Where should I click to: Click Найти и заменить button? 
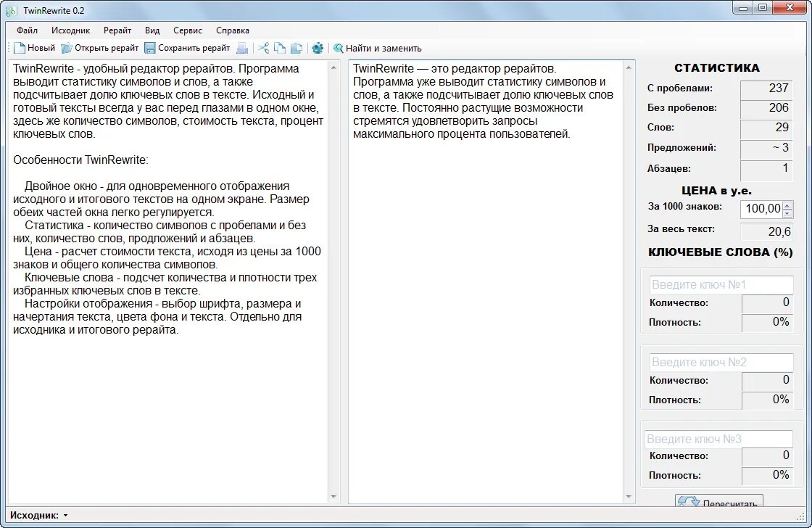coord(378,48)
